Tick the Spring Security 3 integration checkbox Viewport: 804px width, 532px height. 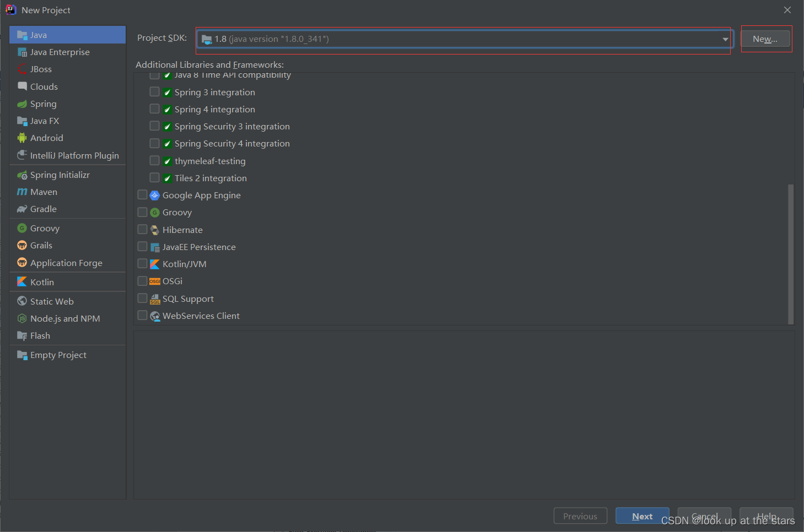point(155,126)
